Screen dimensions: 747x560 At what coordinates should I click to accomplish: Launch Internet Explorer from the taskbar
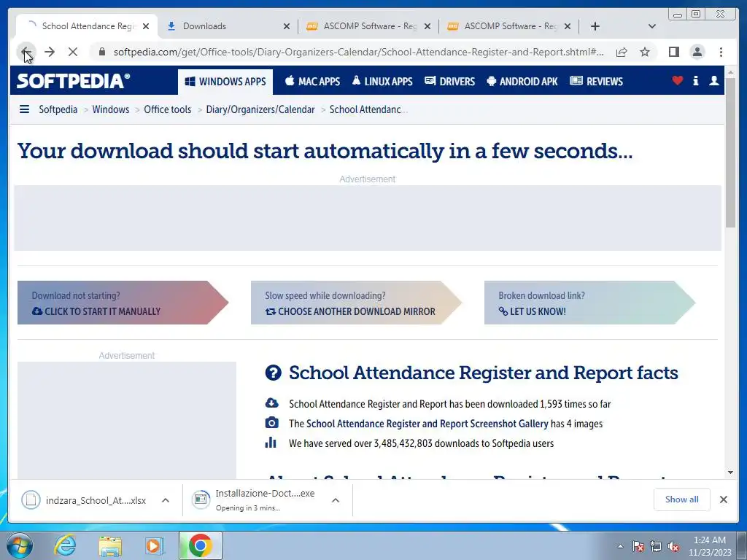click(65, 545)
